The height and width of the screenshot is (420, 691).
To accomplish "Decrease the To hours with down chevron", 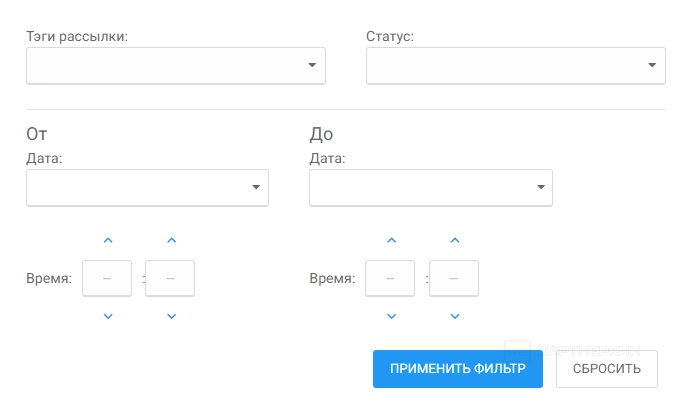I will (x=392, y=316).
